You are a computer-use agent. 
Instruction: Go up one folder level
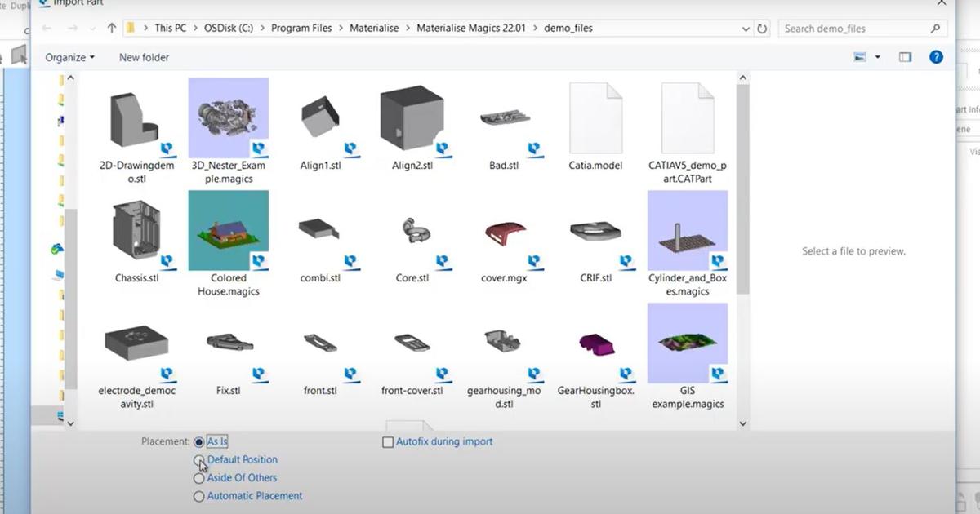tap(112, 29)
